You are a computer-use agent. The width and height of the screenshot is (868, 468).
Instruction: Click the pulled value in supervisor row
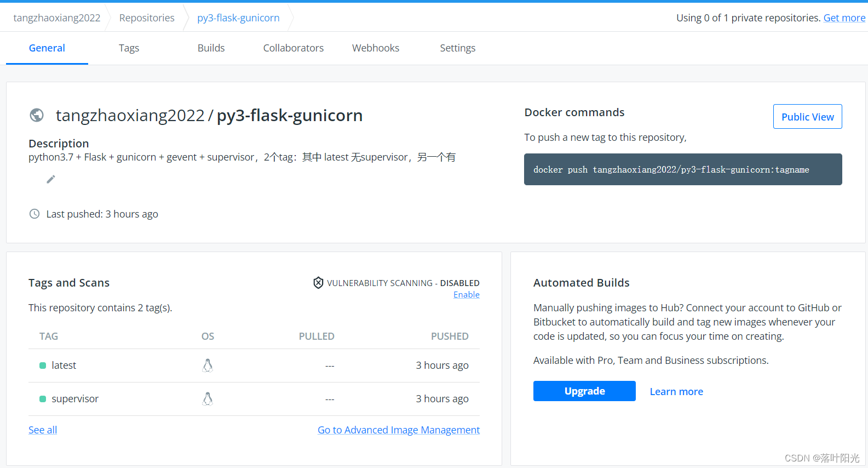pos(330,399)
